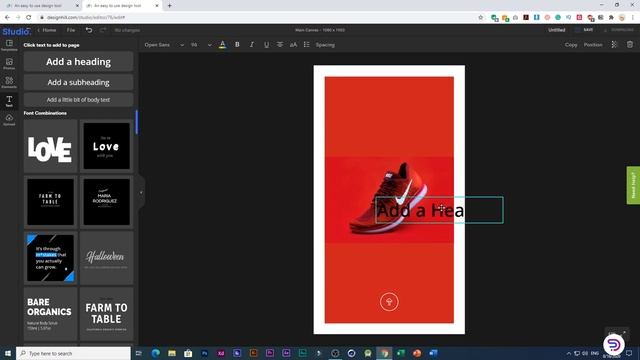The height and width of the screenshot is (360, 640).
Task: Open the Windows Start menu
Action: pyautogui.click(x=8, y=353)
